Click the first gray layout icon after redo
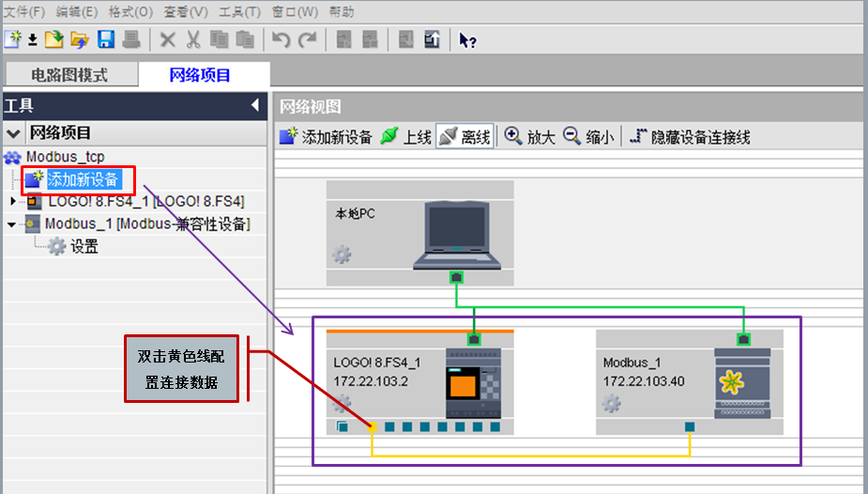The height and width of the screenshot is (494, 868). click(x=343, y=39)
